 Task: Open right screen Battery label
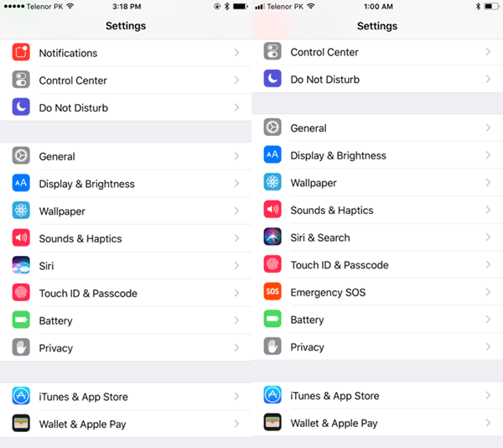tap(307, 320)
